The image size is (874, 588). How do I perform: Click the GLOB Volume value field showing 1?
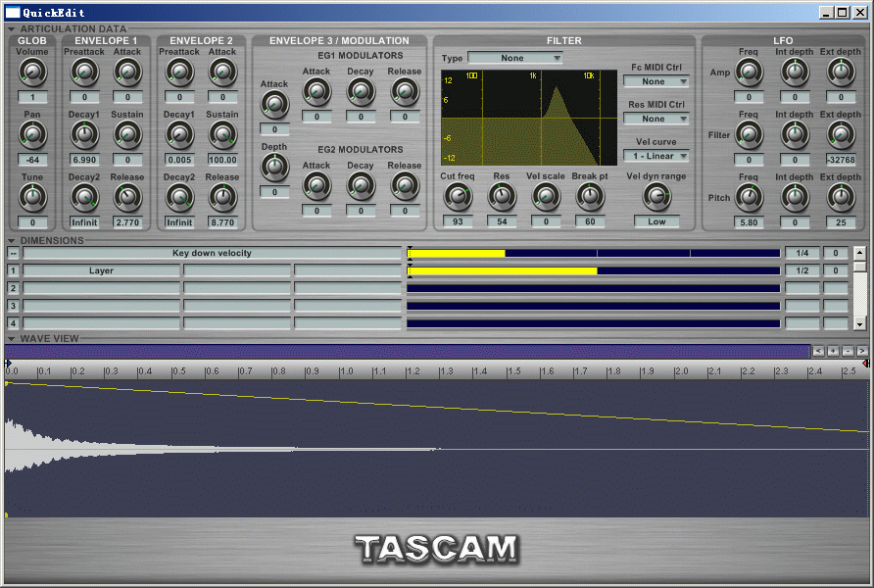tap(32, 97)
